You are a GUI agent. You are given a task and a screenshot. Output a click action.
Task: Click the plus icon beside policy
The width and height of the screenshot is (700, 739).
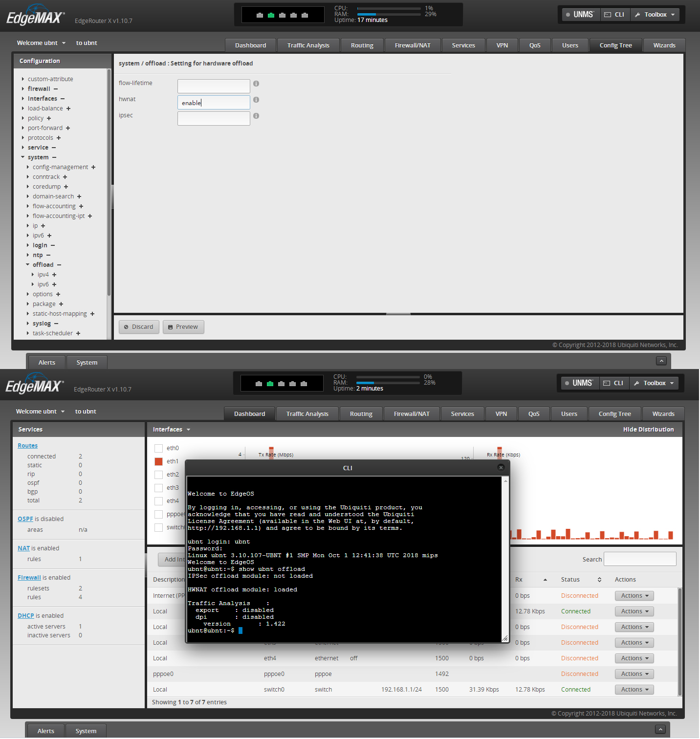click(49, 118)
